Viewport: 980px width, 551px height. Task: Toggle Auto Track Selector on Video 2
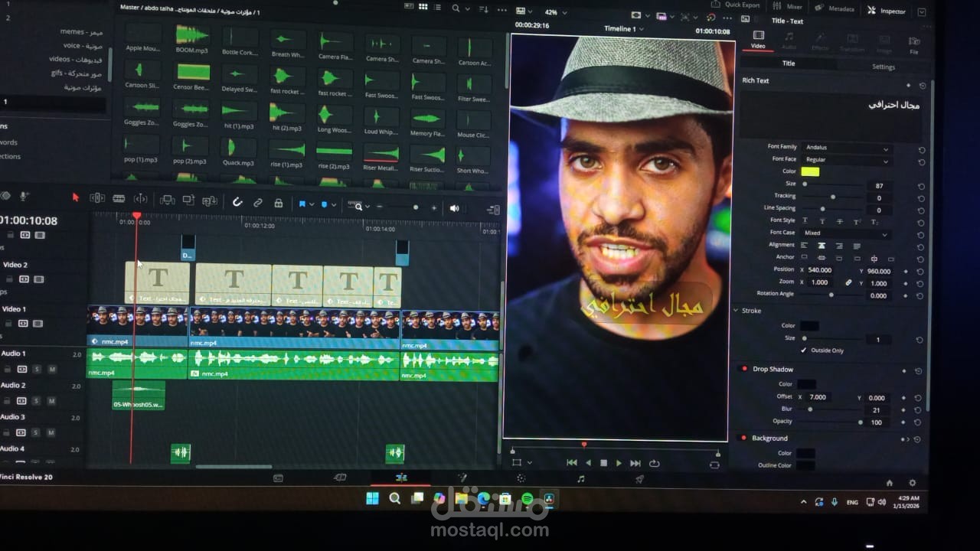point(23,279)
